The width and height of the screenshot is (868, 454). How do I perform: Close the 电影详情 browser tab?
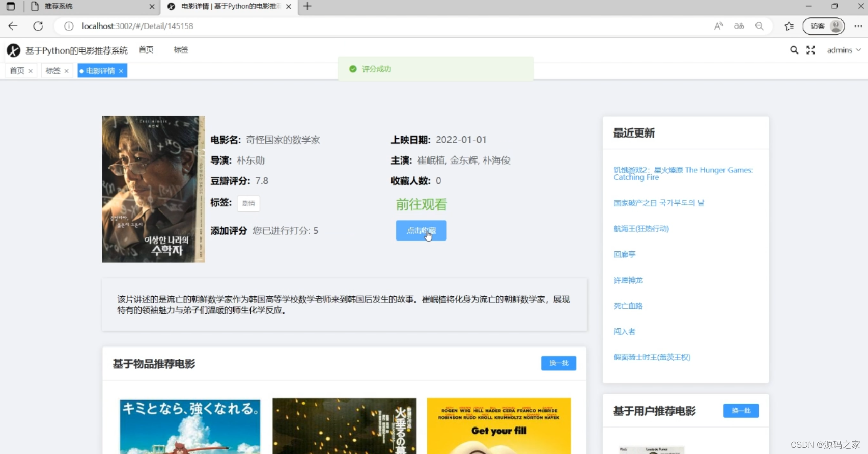pos(289,7)
